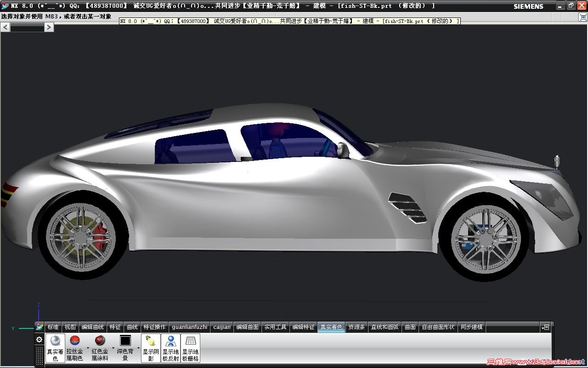The width and height of the screenshot is (588, 368).
Task: Expand the 红色金属涂料 paint dropdown arrow
Action: pos(113,348)
